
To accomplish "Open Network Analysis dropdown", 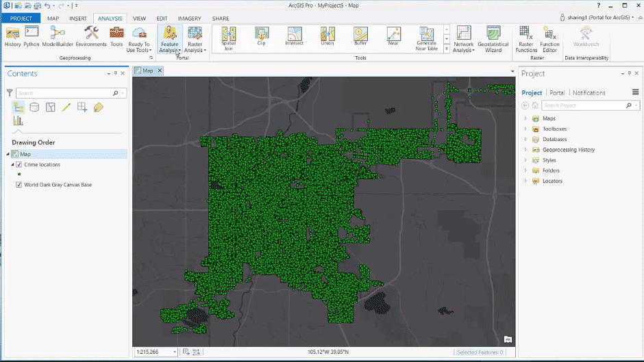I will pos(464,40).
